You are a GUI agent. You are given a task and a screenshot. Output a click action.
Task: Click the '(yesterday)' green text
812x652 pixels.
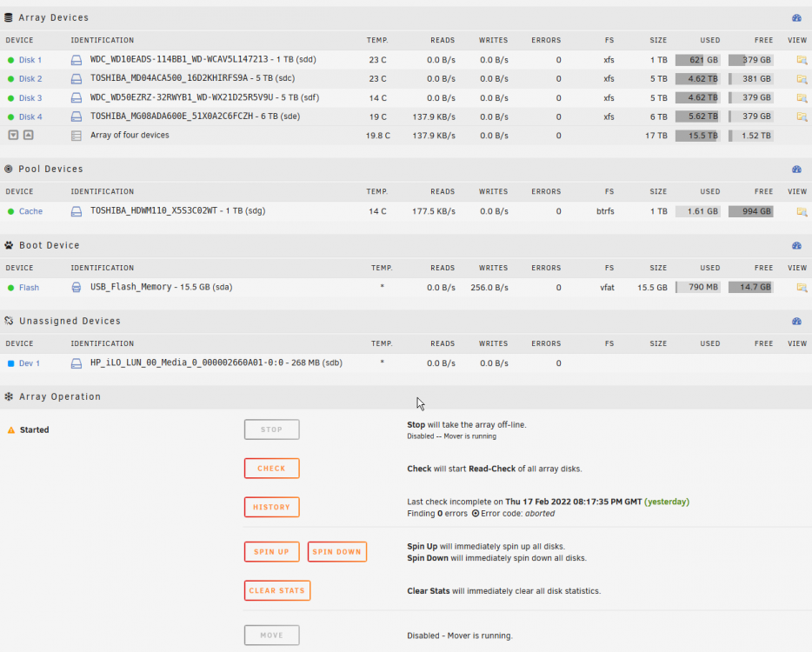667,502
